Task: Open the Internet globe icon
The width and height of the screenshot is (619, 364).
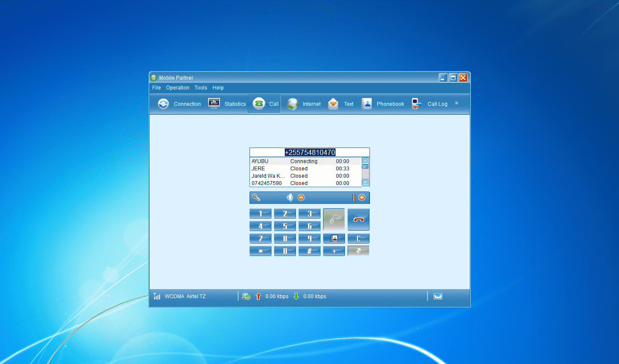Action: click(x=293, y=104)
